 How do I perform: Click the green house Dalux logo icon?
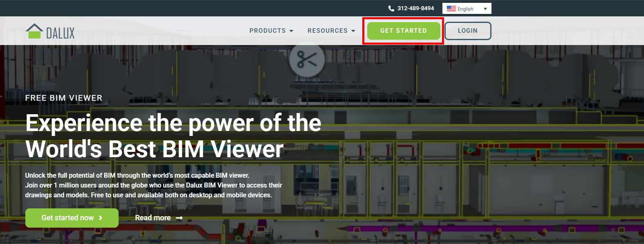[34, 31]
